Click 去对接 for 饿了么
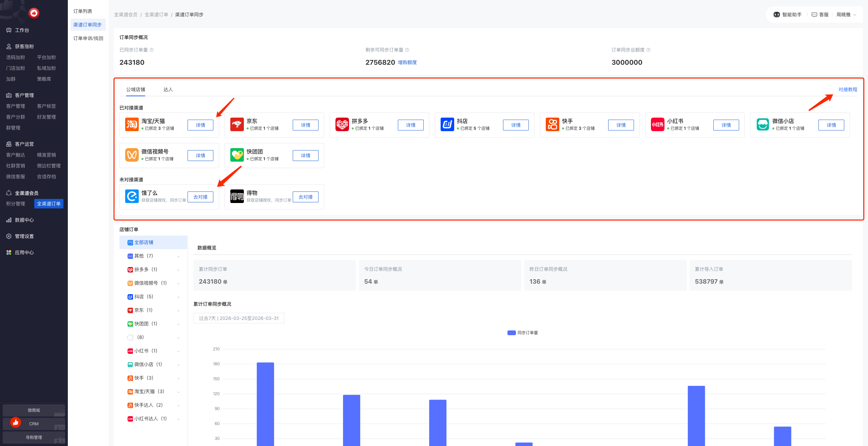 (x=200, y=197)
